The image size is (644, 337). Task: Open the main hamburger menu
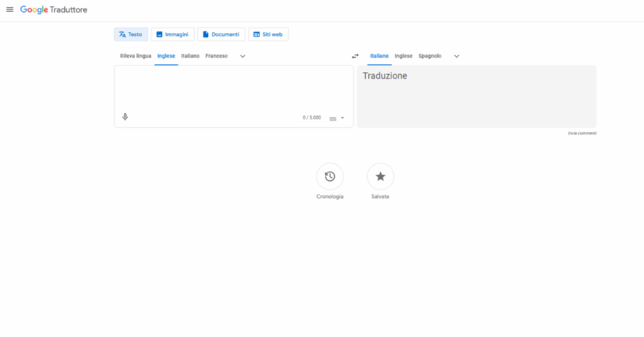tap(9, 9)
